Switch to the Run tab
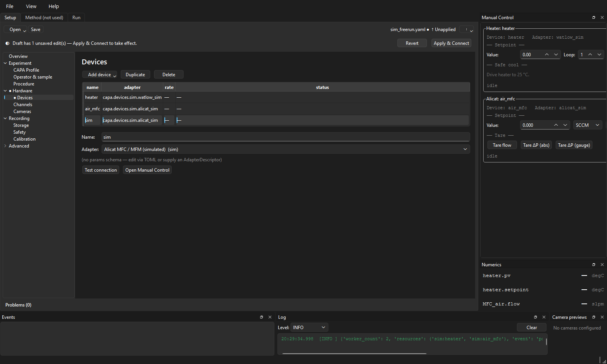607x364 pixels. (x=76, y=18)
